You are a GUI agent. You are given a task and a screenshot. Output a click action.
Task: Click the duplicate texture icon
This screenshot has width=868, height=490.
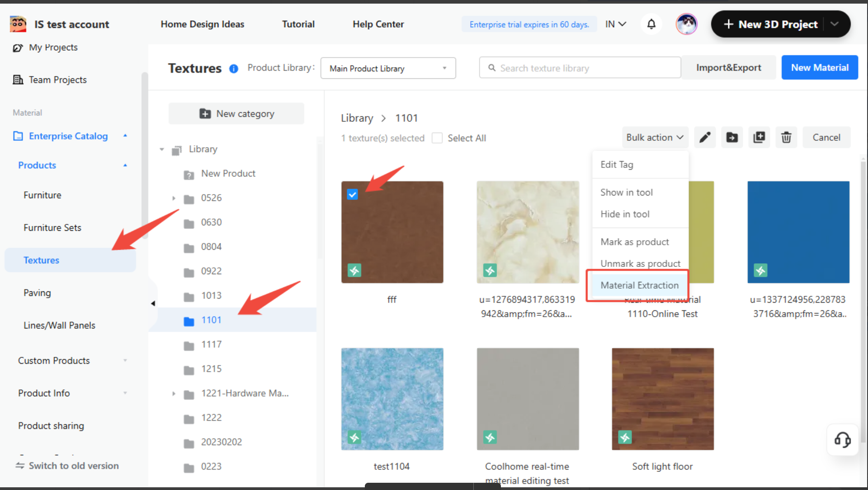click(x=759, y=138)
